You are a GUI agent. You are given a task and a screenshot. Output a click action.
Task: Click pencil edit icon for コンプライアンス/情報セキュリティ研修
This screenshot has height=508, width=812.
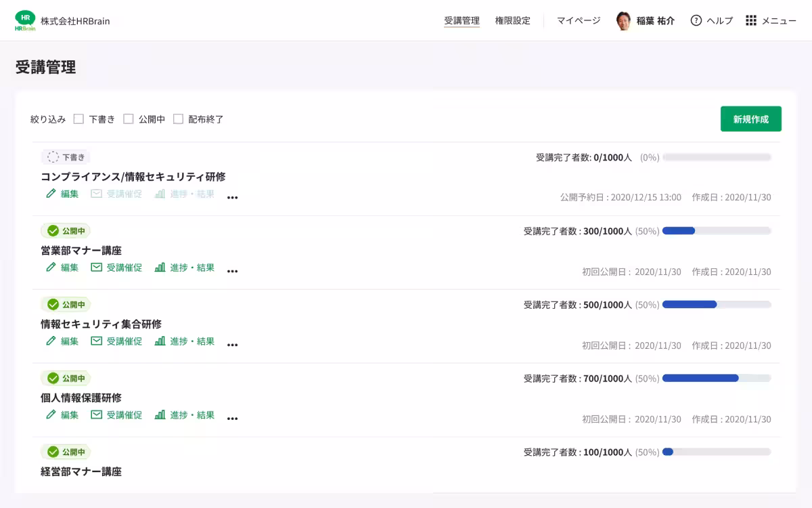point(51,194)
